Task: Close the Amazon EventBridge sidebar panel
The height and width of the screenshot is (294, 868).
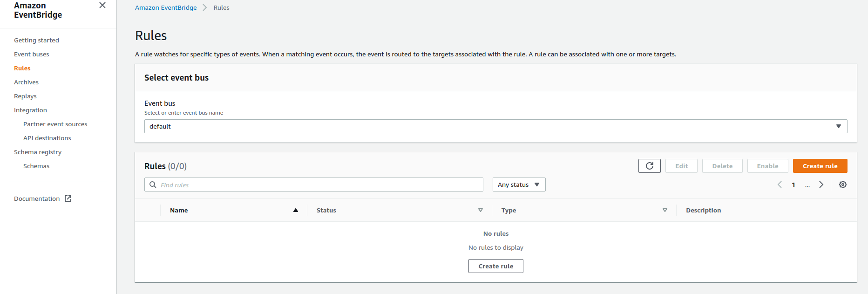Action: [x=102, y=5]
